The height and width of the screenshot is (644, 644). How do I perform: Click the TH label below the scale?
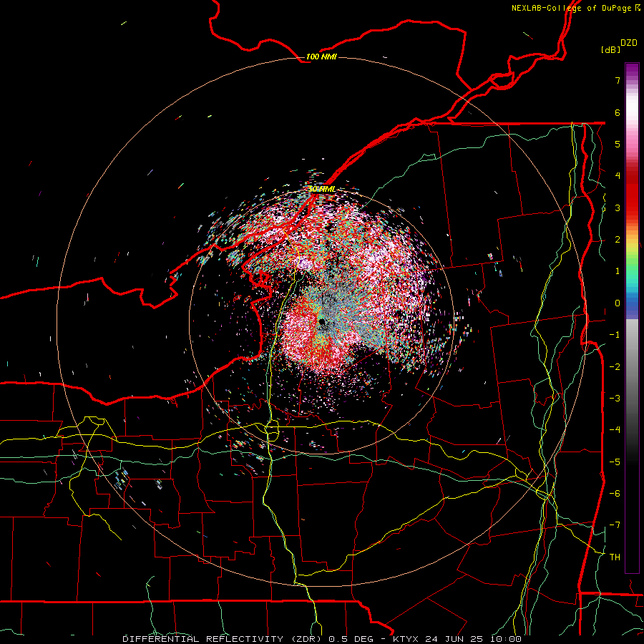point(615,557)
